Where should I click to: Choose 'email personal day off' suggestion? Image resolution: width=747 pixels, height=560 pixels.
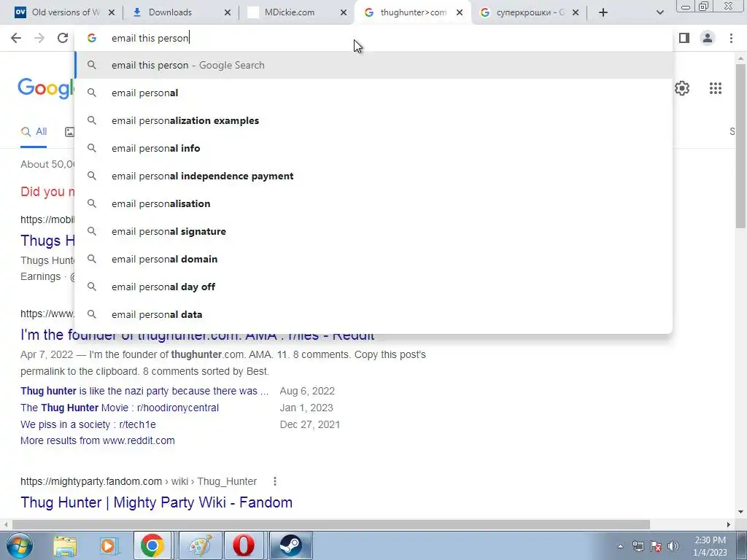click(x=373, y=287)
